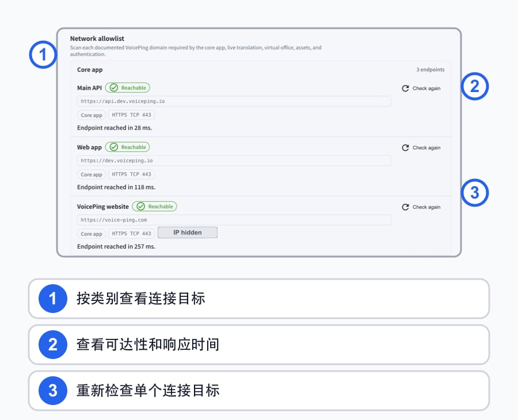
Task: Click the 3 endpoints count
Action: tap(431, 70)
